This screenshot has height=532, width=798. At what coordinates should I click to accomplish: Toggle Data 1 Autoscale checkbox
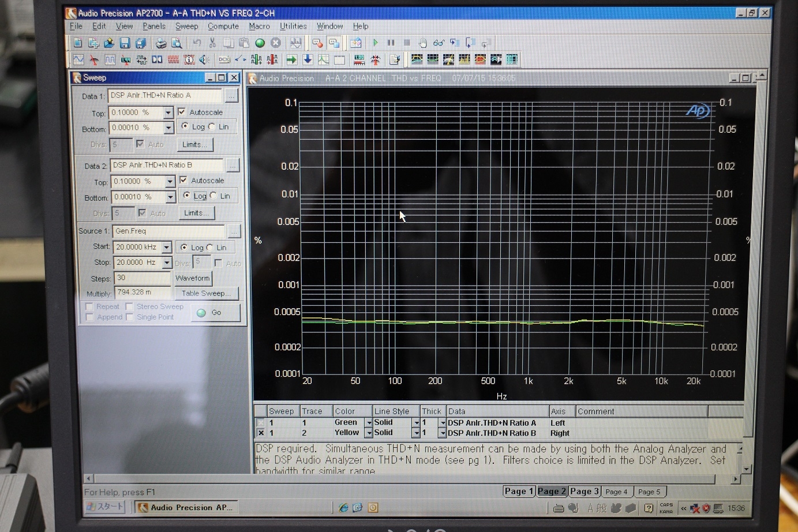182,112
